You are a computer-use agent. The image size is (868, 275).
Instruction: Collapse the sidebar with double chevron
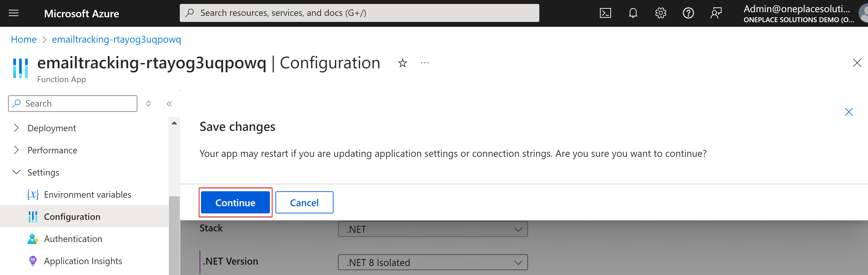[x=169, y=104]
